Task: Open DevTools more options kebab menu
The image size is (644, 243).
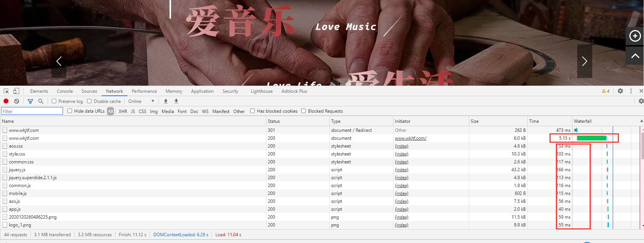Action: click(631, 91)
